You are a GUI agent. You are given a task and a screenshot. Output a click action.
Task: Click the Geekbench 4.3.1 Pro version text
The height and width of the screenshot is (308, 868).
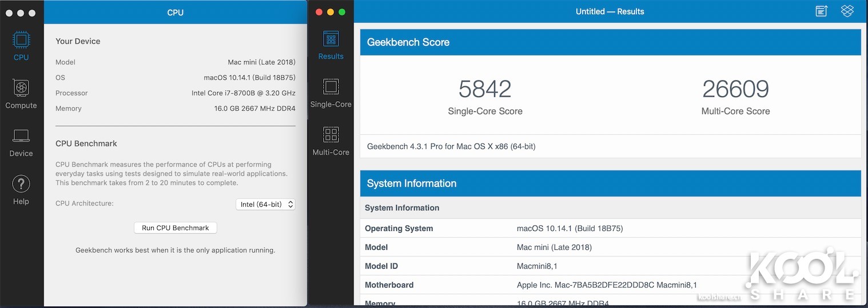(x=451, y=146)
